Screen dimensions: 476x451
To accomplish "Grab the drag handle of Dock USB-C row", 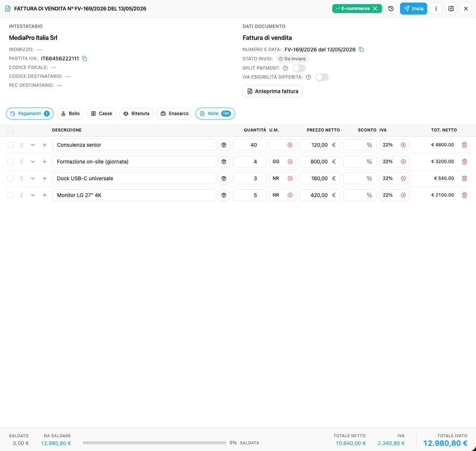I will point(22,178).
